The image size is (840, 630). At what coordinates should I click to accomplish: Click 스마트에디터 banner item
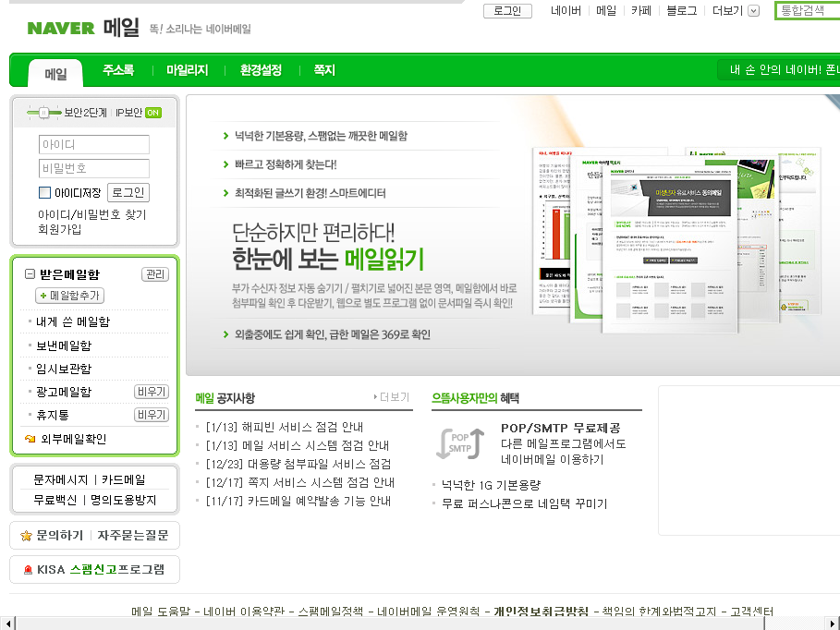tap(310, 193)
